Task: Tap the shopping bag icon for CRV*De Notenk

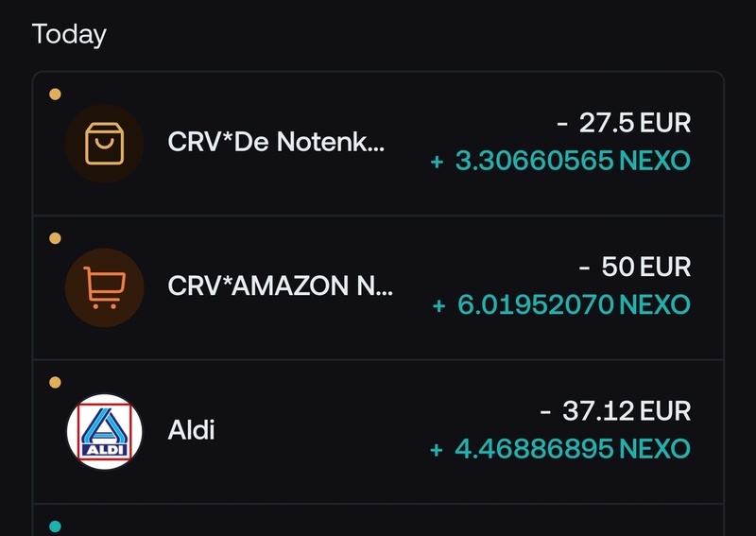Action: pyautogui.click(x=104, y=144)
